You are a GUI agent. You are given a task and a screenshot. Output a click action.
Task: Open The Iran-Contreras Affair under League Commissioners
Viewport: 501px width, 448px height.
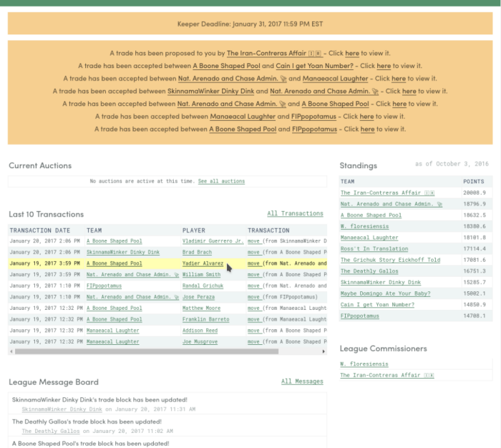click(386, 375)
